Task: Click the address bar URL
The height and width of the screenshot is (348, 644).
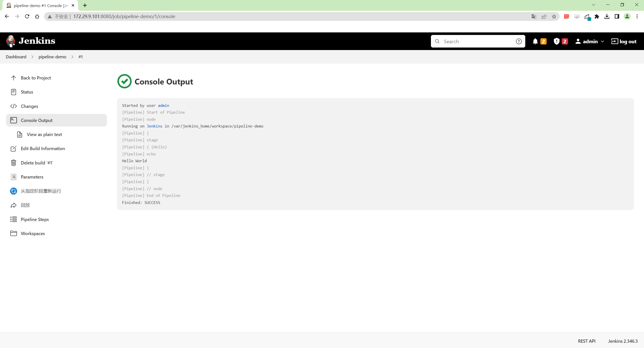Action: (x=124, y=16)
